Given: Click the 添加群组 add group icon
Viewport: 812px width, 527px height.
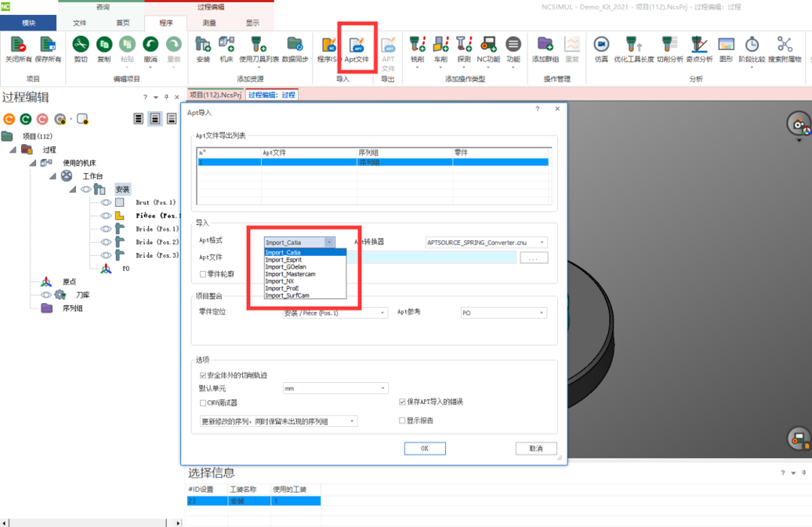Looking at the screenshot, I should 546,45.
